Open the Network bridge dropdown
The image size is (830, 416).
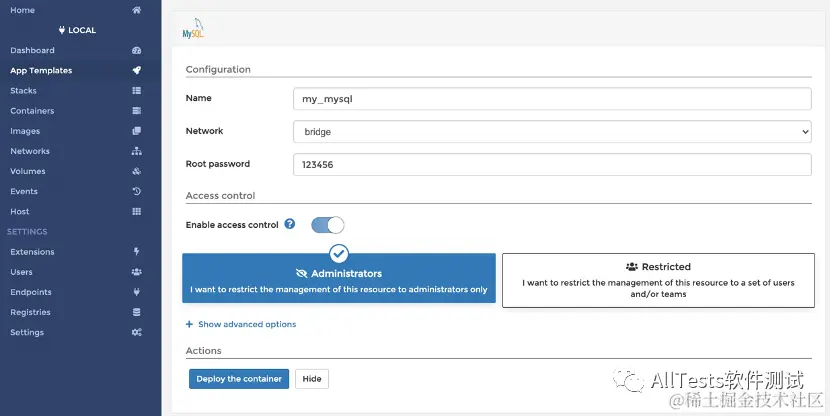(552, 131)
